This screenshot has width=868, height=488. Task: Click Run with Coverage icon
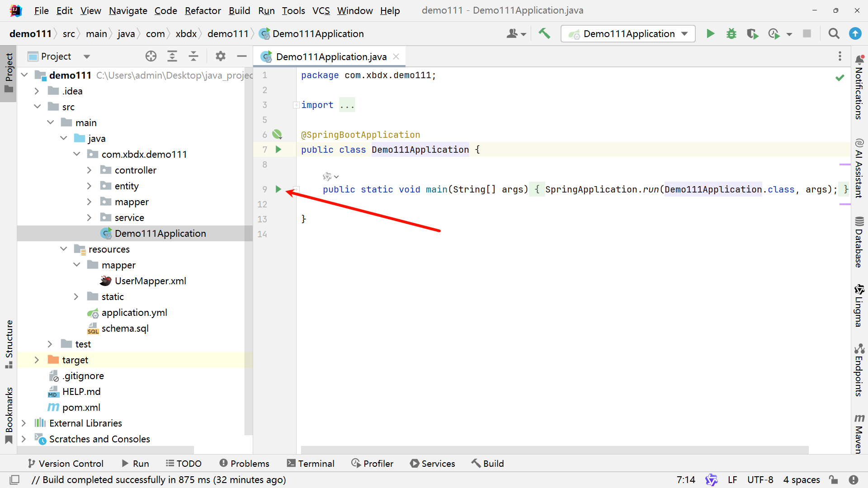(x=752, y=34)
